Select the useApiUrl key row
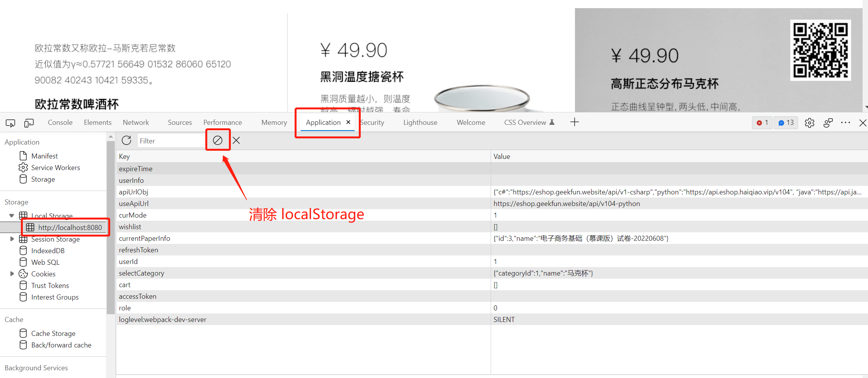This screenshot has width=868, height=378. point(134,204)
